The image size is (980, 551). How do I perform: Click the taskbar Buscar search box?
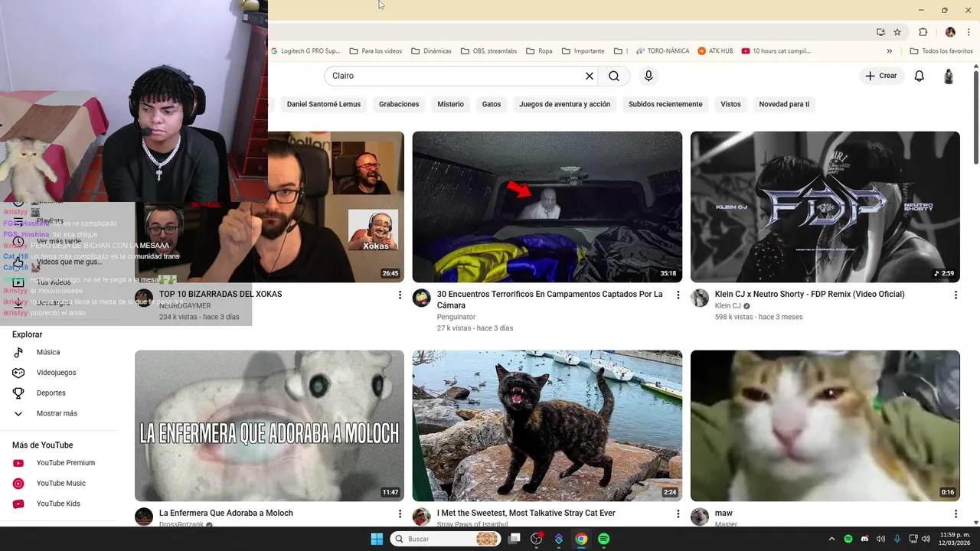pyautogui.click(x=446, y=539)
